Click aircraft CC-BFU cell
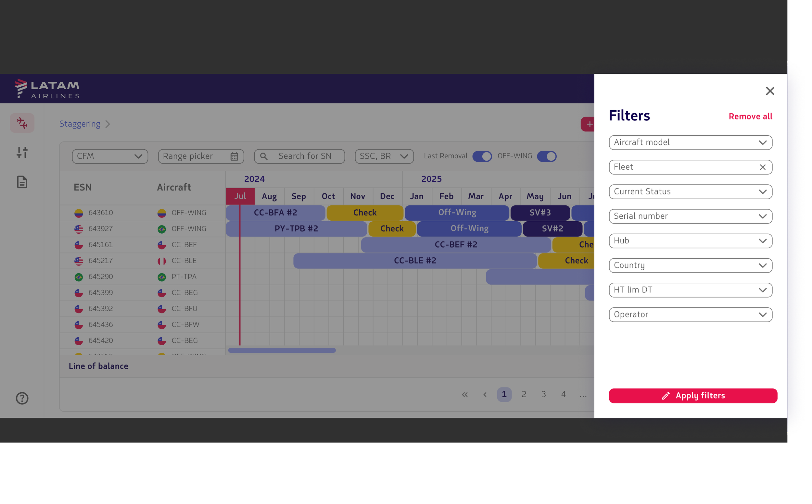Viewport: 812px width, 504px height. (x=184, y=309)
